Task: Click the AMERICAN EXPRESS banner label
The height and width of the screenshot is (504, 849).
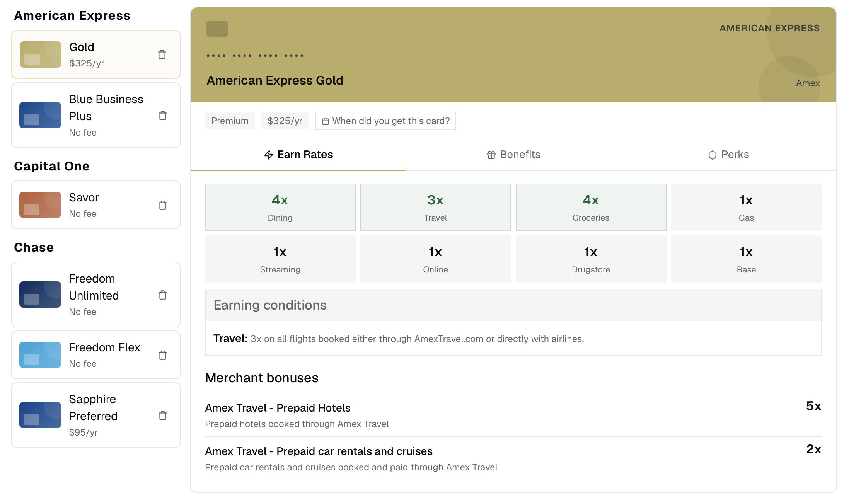Action: (769, 28)
